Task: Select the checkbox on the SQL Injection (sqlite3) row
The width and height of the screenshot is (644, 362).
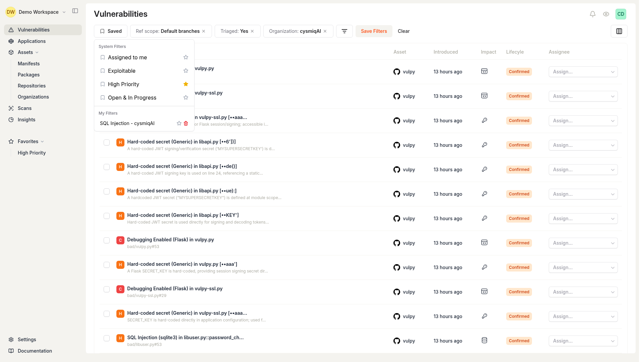Action: click(x=107, y=338)
